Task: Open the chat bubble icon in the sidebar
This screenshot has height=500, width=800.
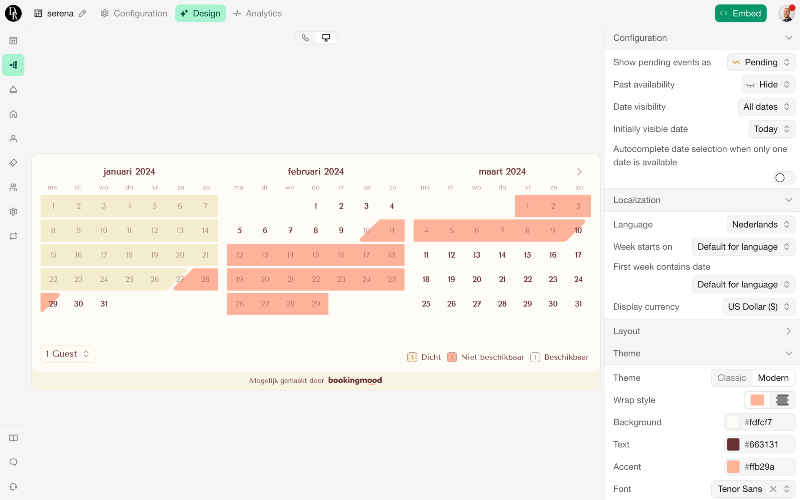Action: 13,462
